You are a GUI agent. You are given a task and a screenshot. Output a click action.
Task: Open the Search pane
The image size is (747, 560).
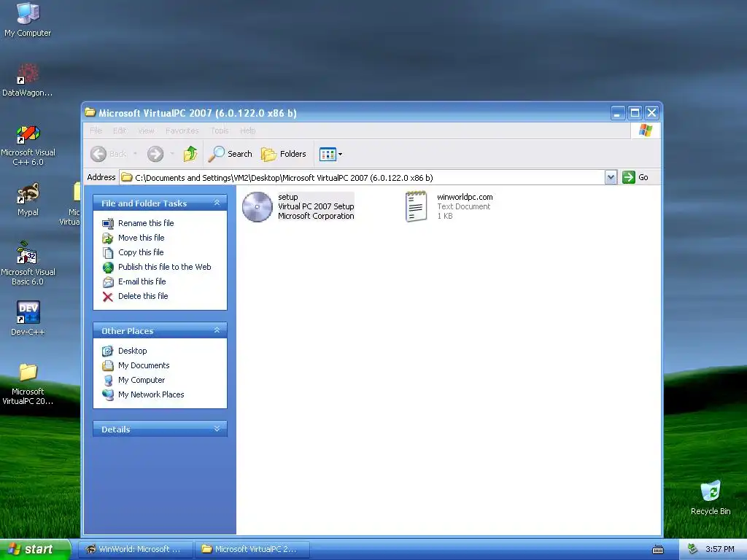click(x=231, y=154)
